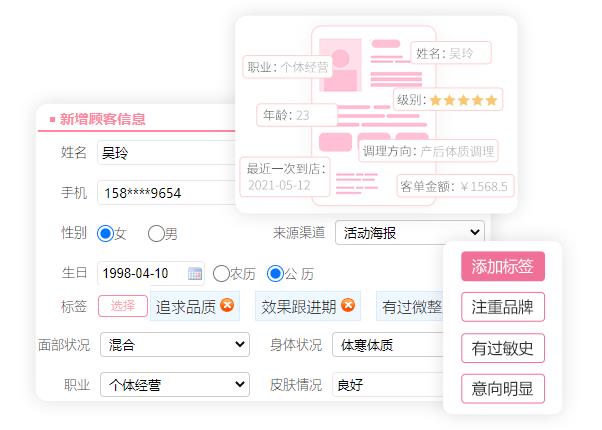Open the birthday calendar picker icon
Screen dimensions: 602x430
(195, 273)
